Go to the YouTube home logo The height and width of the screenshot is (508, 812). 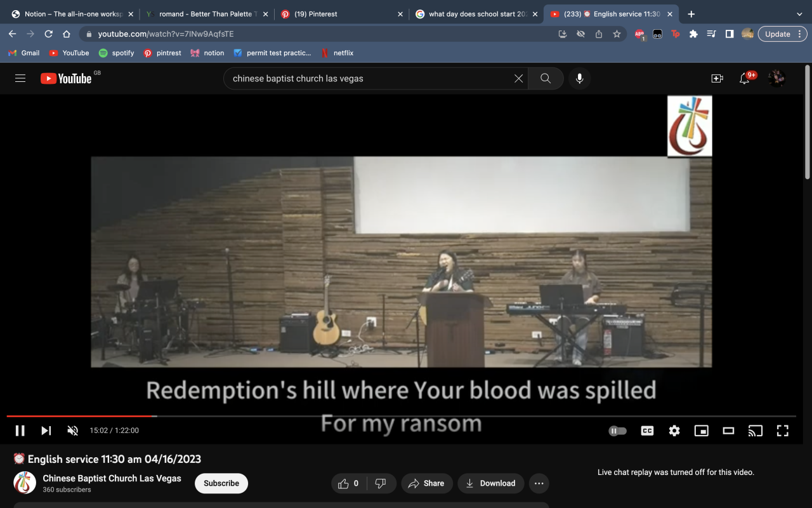66,78
